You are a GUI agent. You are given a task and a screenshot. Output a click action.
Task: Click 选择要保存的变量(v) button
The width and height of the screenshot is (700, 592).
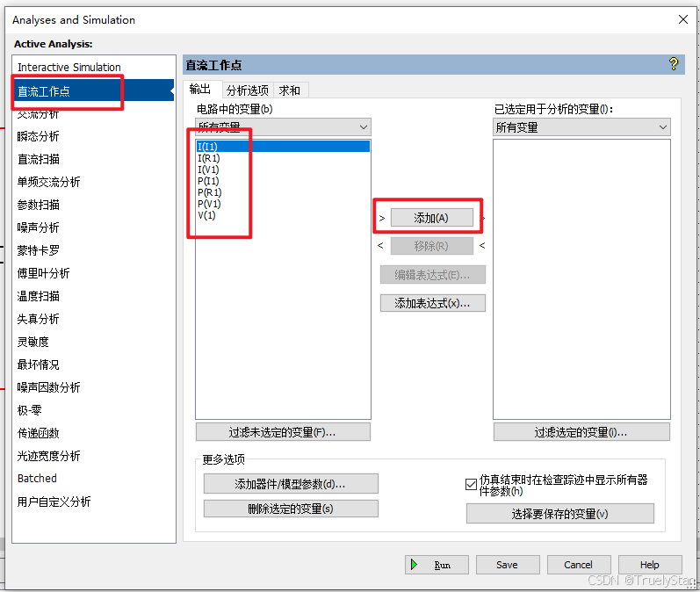click(559, 514)
